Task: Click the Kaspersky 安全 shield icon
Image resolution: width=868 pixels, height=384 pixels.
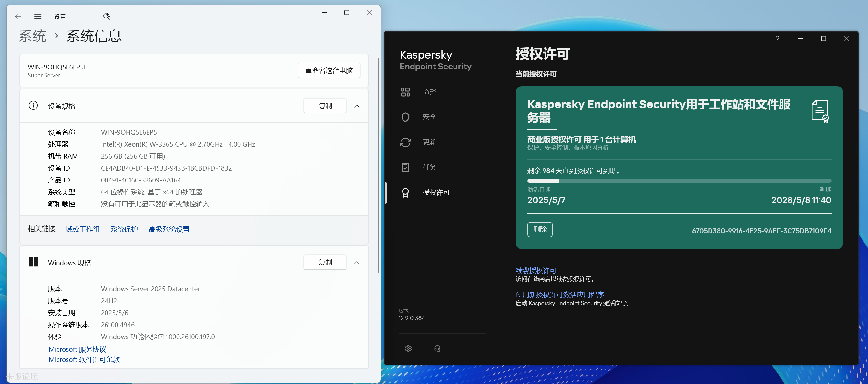Action: [x=405, y=117]
